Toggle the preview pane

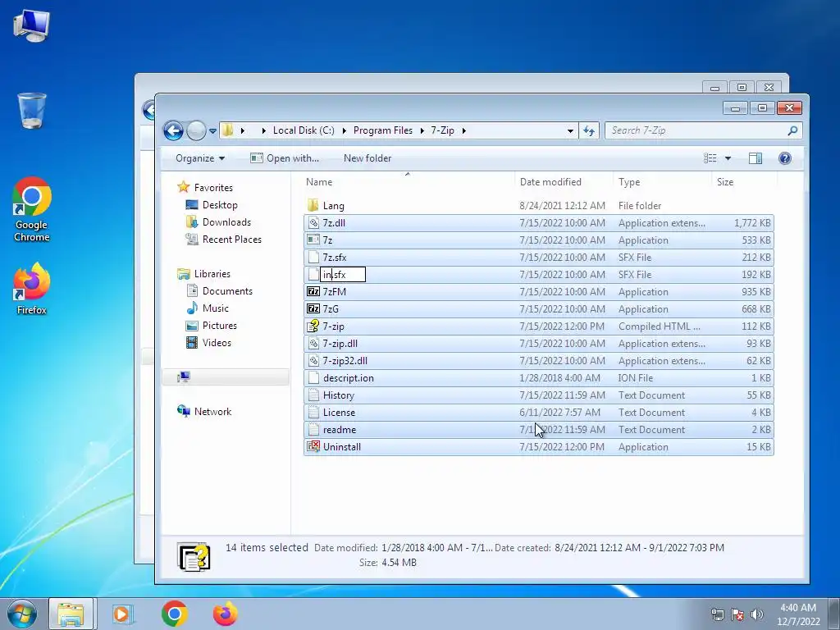[x=756, y=158]
